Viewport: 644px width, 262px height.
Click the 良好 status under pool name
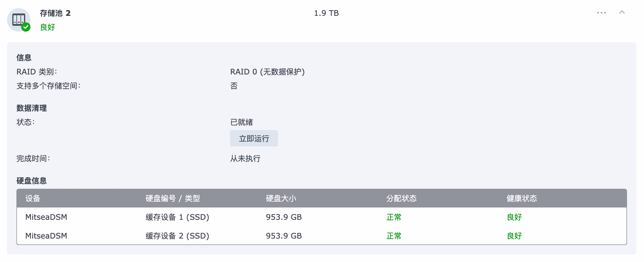47,27
